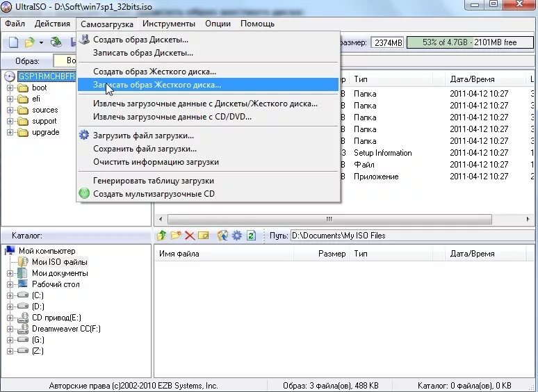Click the horizontal scrollbar thumb in image file list
The width and height of the screenshot is (538, 392).
[x=329, y=219]
